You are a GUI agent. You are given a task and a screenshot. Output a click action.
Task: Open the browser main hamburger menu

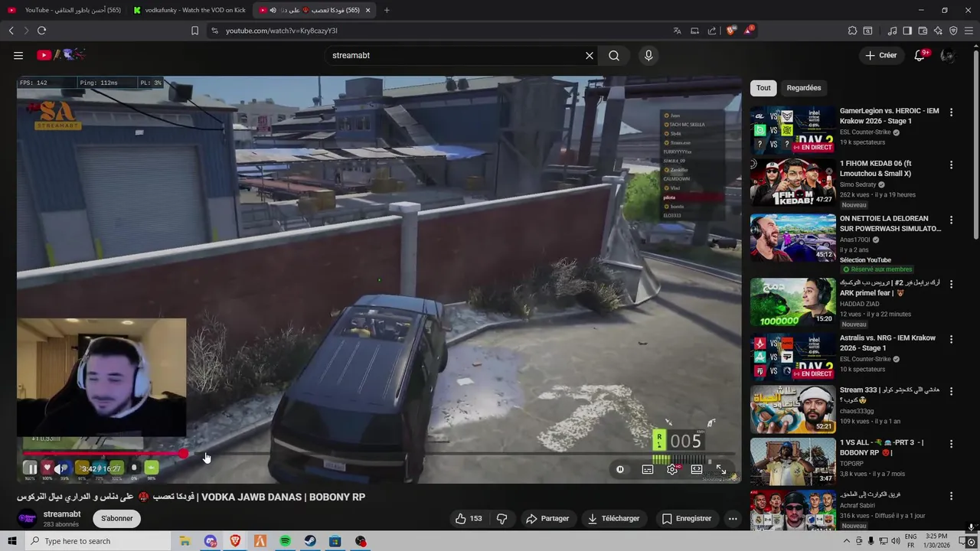click(969, 31)
